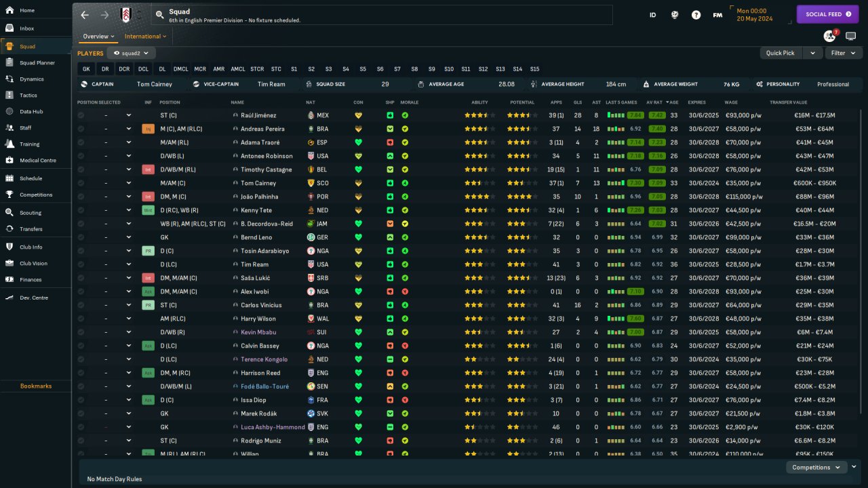The height and width of the screenshot is (488, 868).
Task: Open the Tactics sidebar icon
Action: (9, 96)
